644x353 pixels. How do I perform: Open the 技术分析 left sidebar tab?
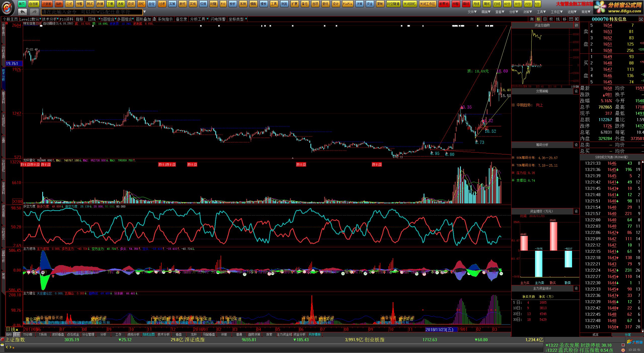coord(3,75)
